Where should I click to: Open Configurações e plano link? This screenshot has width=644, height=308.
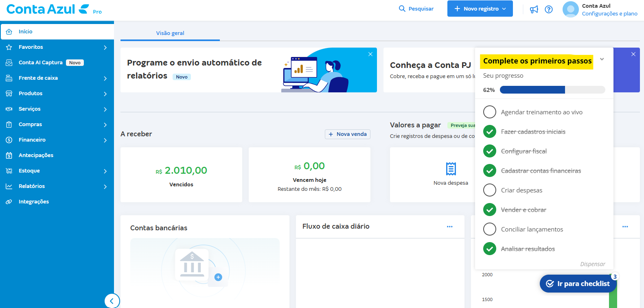coord(610,13)
